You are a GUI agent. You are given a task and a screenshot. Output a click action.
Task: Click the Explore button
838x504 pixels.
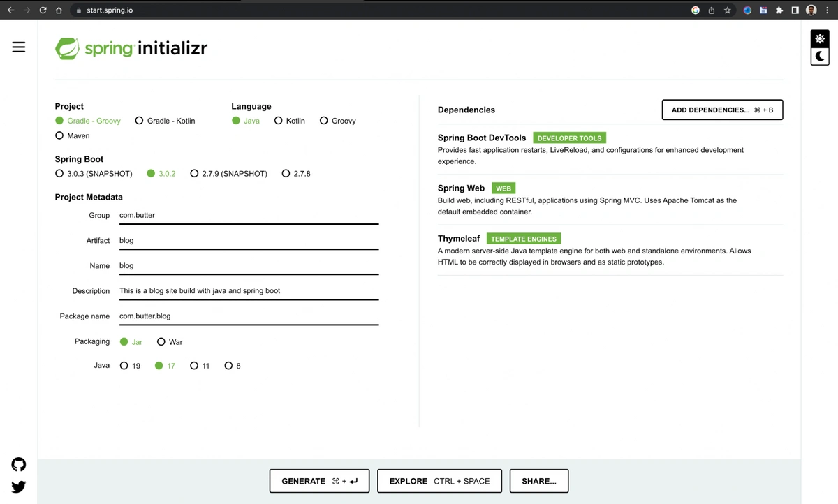point(439,481)
